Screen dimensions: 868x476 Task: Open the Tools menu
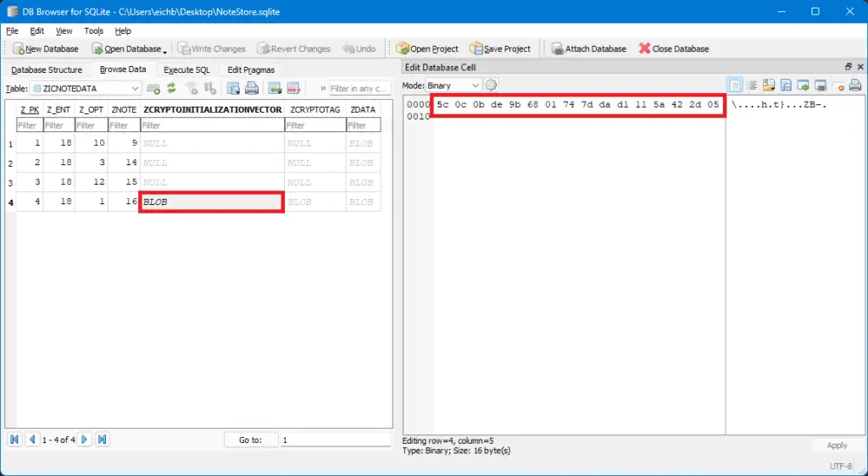coord(93,31)
